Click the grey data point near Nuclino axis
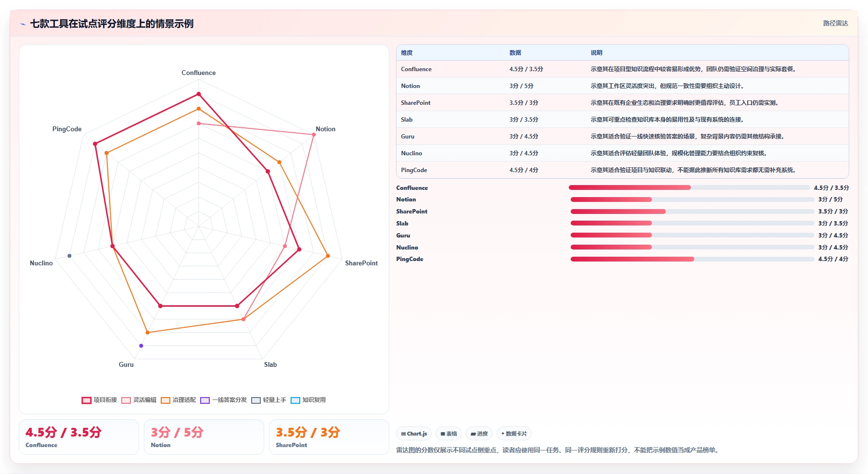The height and width of the screenshot is (474, 868). pyautogui.click(x=70, y=256)
